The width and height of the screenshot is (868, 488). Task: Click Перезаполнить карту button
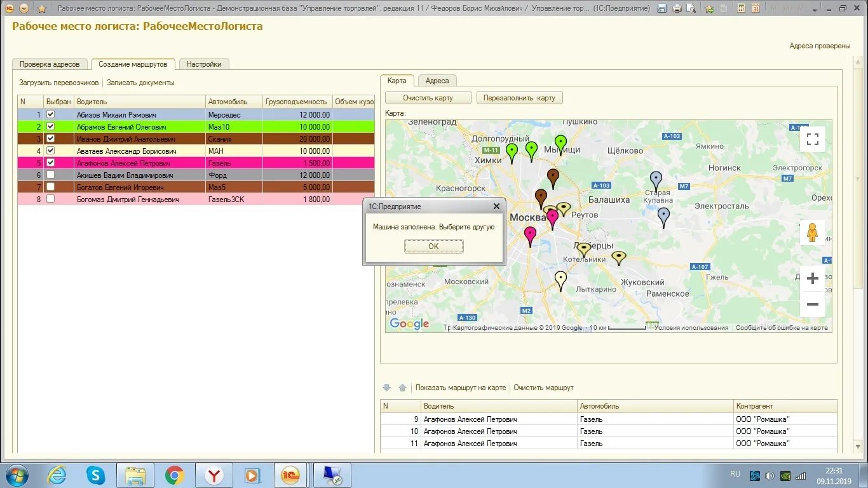[x=519, y=98]
